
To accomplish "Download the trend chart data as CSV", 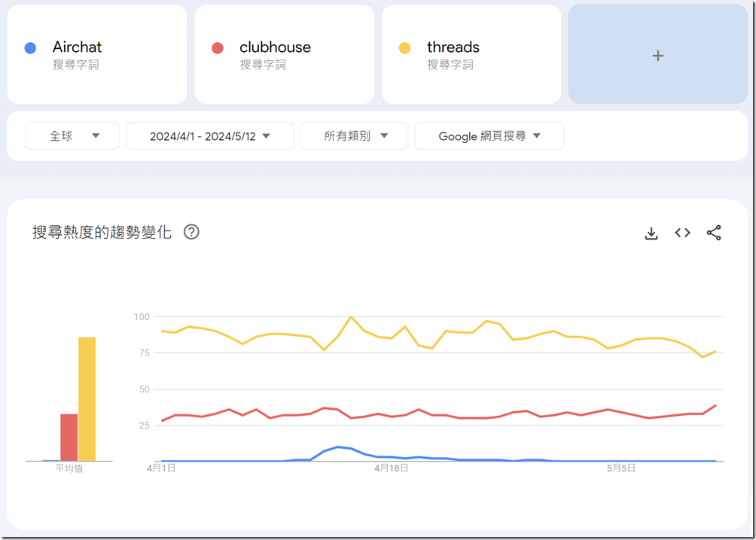I will pyautogui.click(x=651, y=233).
